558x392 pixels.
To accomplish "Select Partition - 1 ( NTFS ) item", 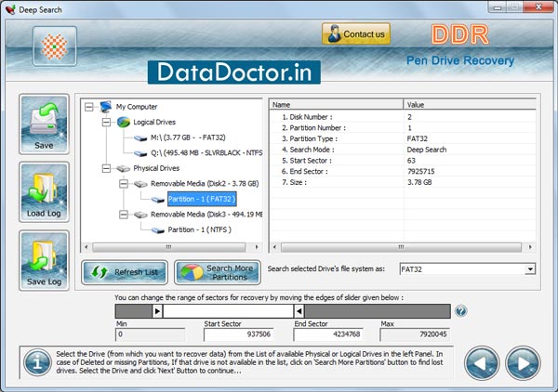I will [199, 230].
